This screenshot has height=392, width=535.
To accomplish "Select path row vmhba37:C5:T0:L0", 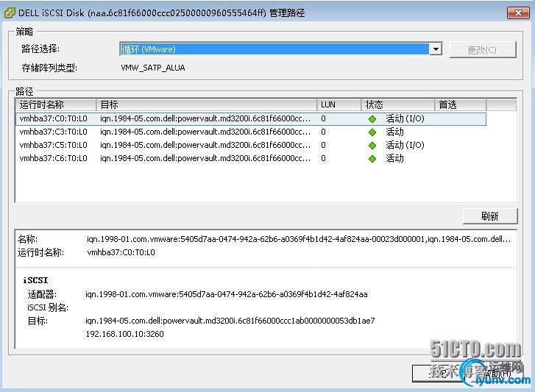I will (x=251, y=145).
